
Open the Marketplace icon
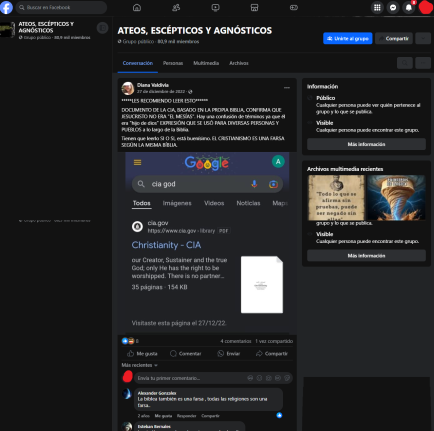point(254,7)
